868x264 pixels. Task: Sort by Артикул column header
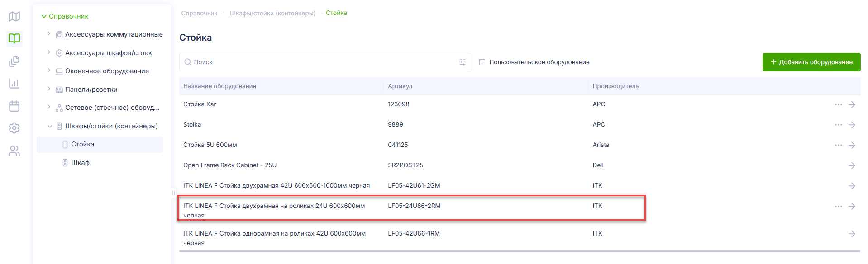400,86
